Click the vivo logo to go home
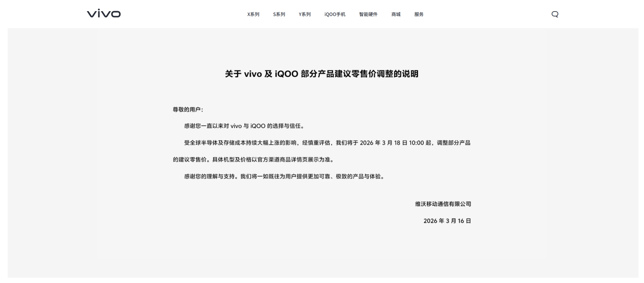The height and width of the screenshot is (283, 644). pos(103,13)
